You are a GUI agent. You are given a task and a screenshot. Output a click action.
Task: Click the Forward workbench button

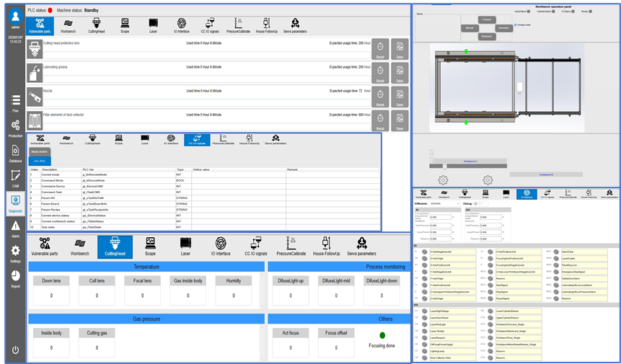coord(487,19)
